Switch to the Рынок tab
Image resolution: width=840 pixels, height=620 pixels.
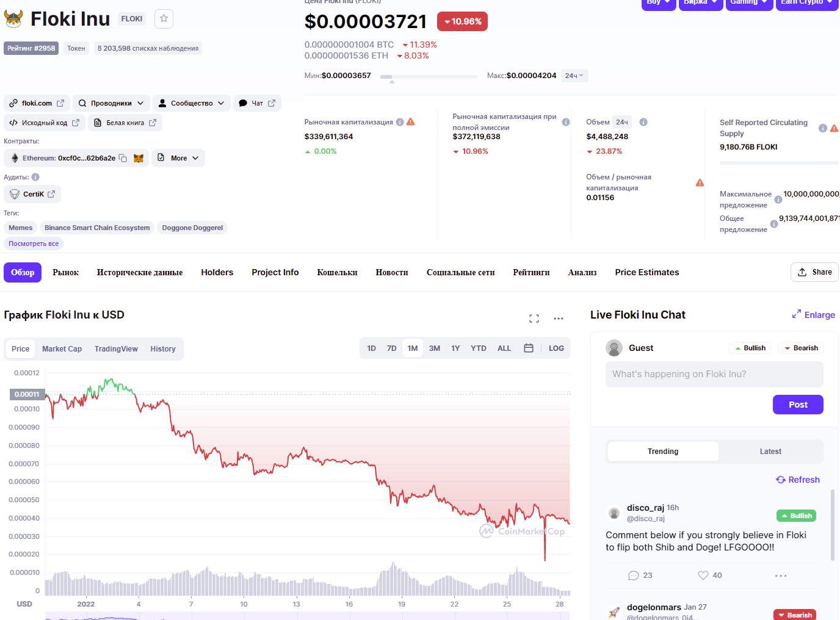(x=66, y=272)
